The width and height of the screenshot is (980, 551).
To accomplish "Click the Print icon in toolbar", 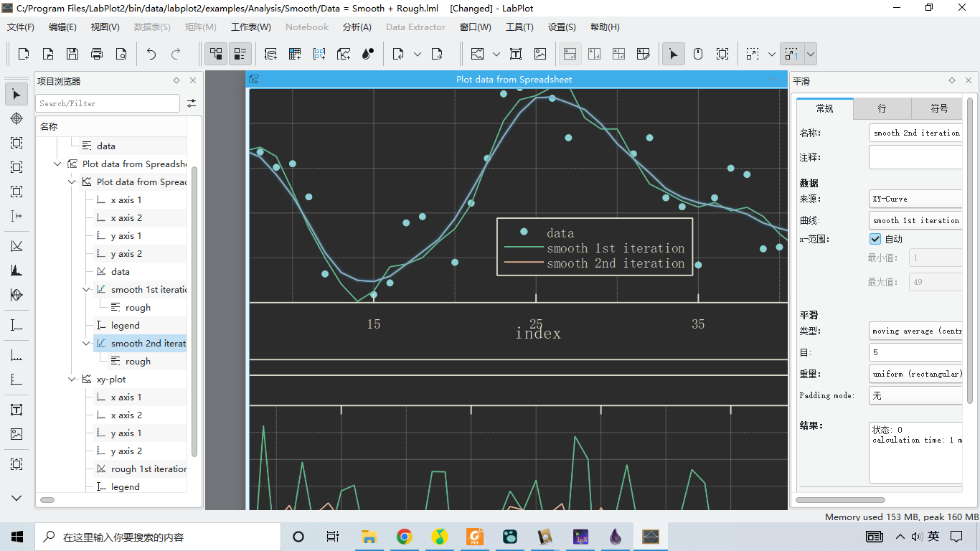I will [x=97, y=54].
